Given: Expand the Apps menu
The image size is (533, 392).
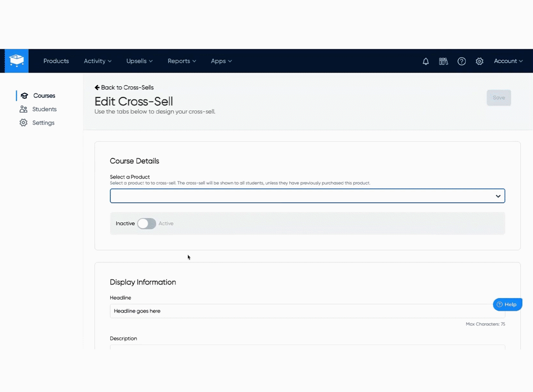Looking at the screenshot, I should pos(221,61).
